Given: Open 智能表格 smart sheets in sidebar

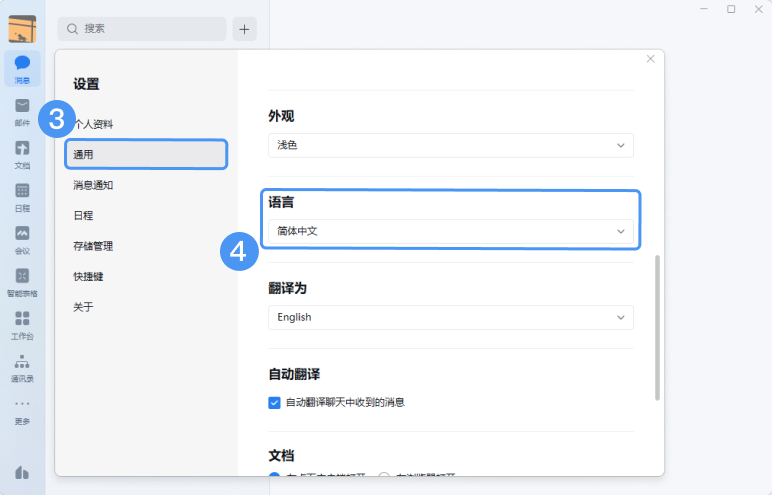Looking at the screenshot, I should [22, 280].
